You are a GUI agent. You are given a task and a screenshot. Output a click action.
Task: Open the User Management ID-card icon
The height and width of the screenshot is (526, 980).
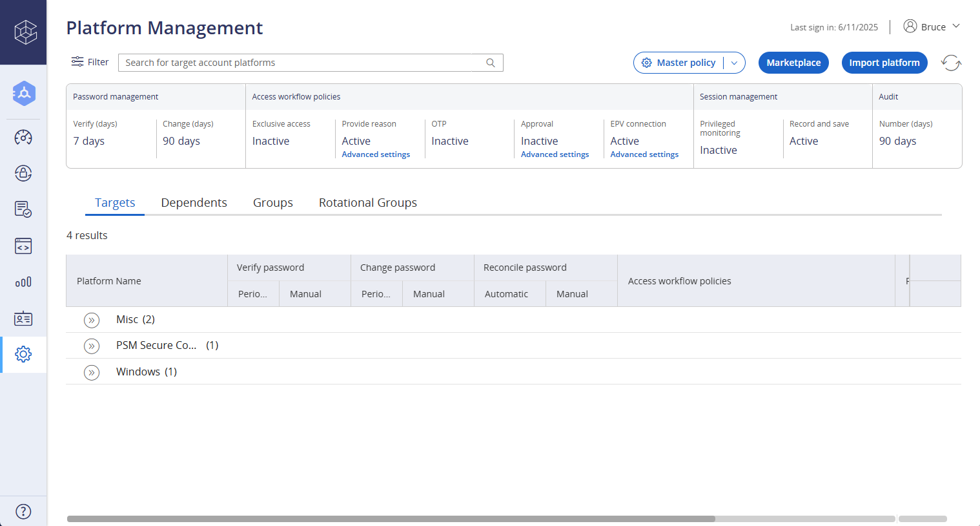23,318
